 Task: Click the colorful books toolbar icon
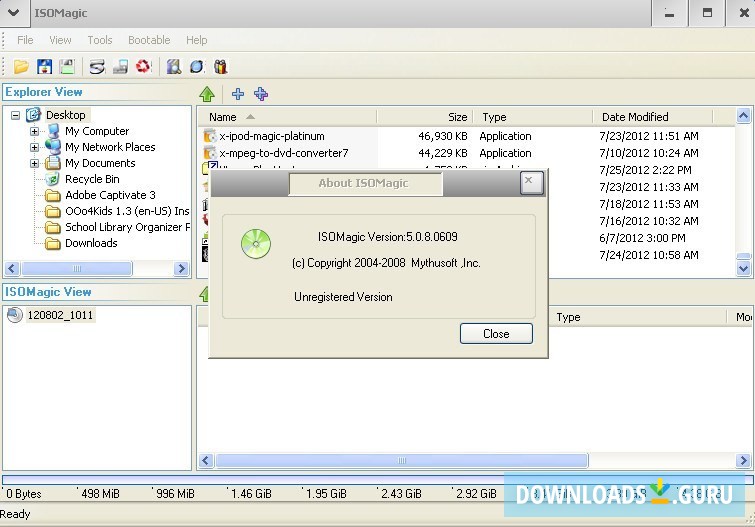click(x=221, y=66)
